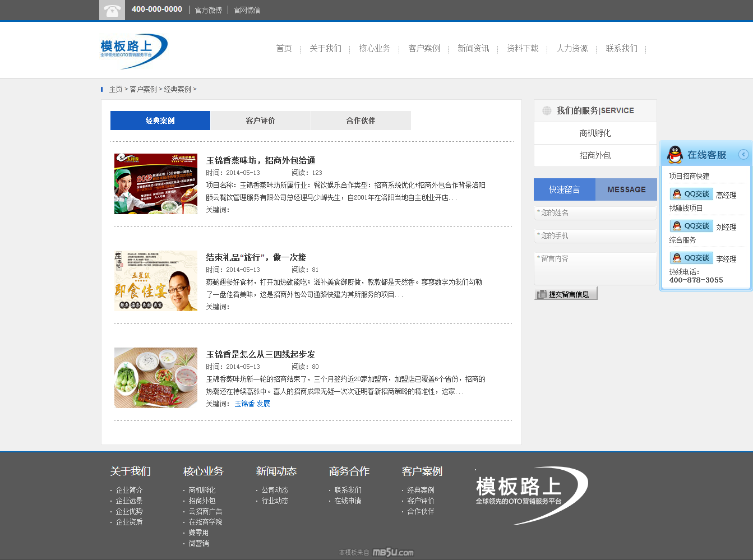Viewport: 753px width, 560px height.
Task: Switch to the 客户评价 tab
Action: pos(260,121)
